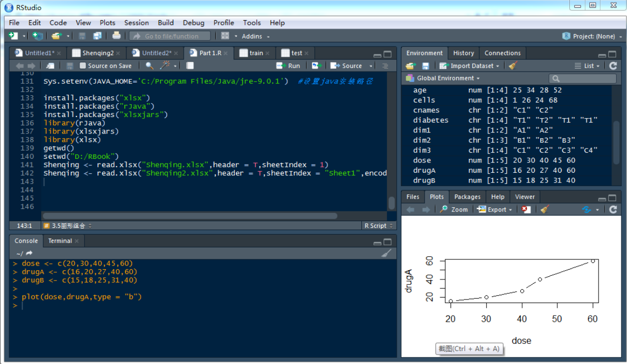Open plot Export dropdown
The width and height of the screenshot is (627, 364).
tap(495, 209)
